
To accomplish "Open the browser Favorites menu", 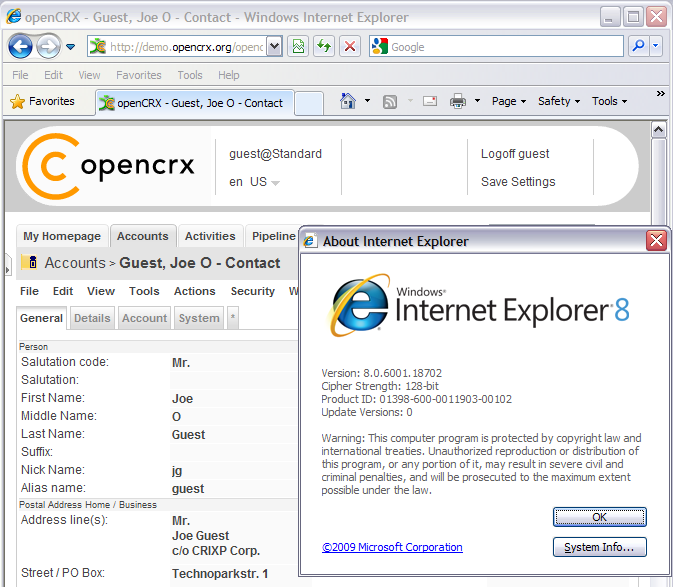I will pyautogui.click(x=139, y=75).
